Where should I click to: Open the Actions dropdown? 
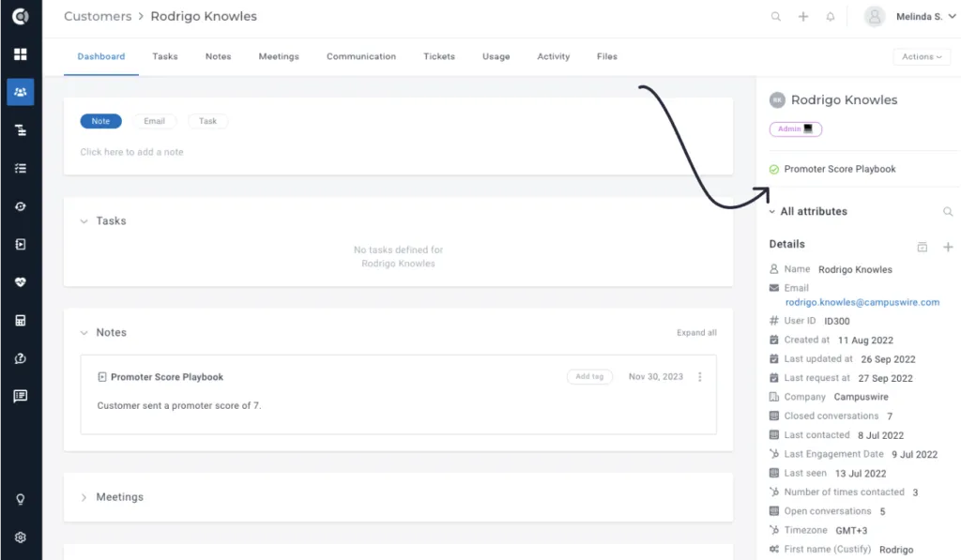click(x=922, y=56)
